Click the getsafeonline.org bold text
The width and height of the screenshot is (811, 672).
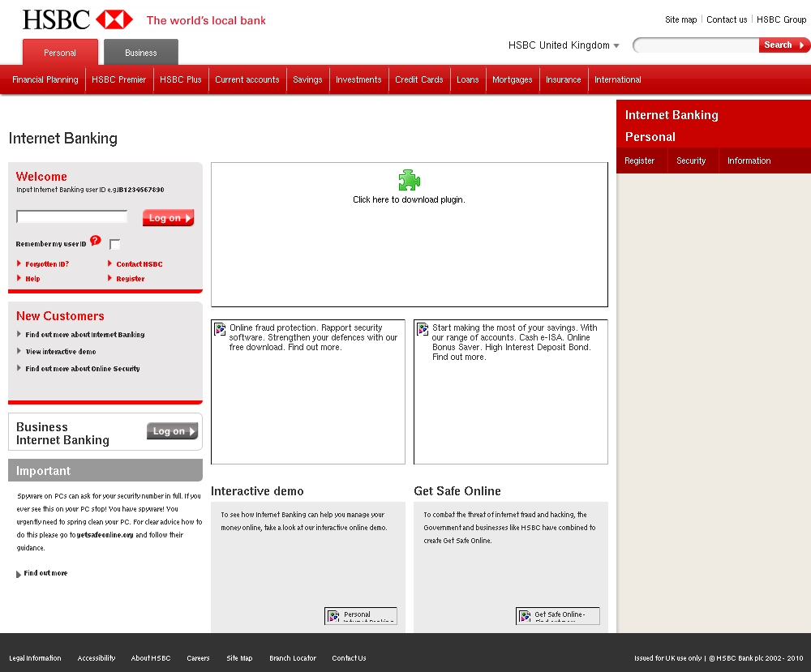pyautogui.click(x=105, y=535)
